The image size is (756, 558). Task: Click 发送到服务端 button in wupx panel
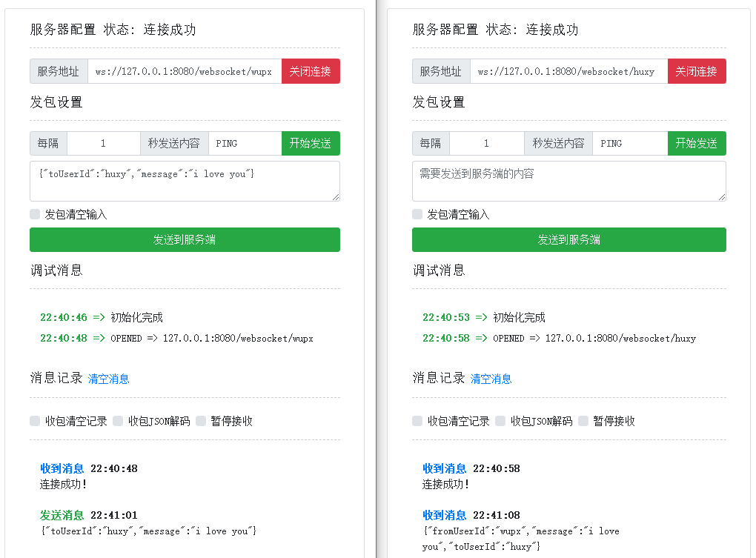[x=185, y=239]
